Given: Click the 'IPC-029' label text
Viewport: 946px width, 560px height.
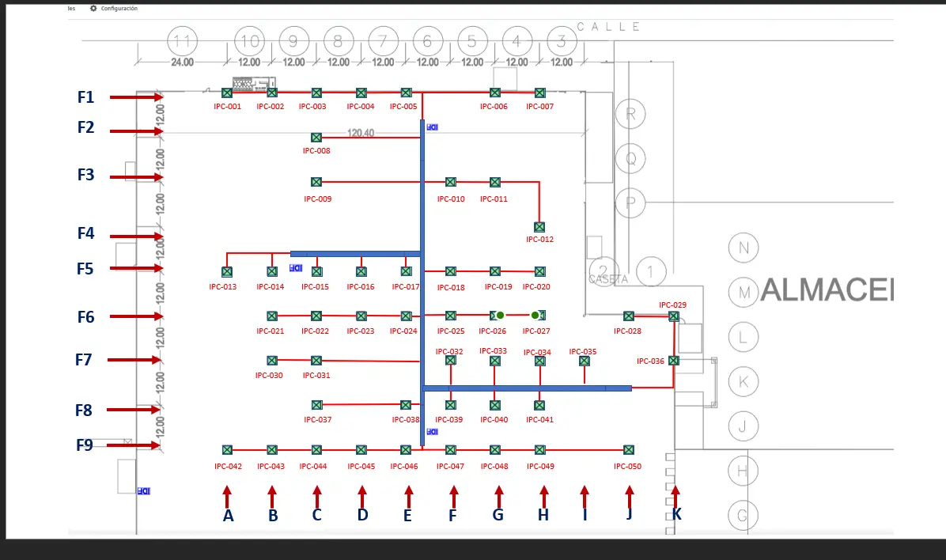Looking at the screenshot, I should [672, 305].
